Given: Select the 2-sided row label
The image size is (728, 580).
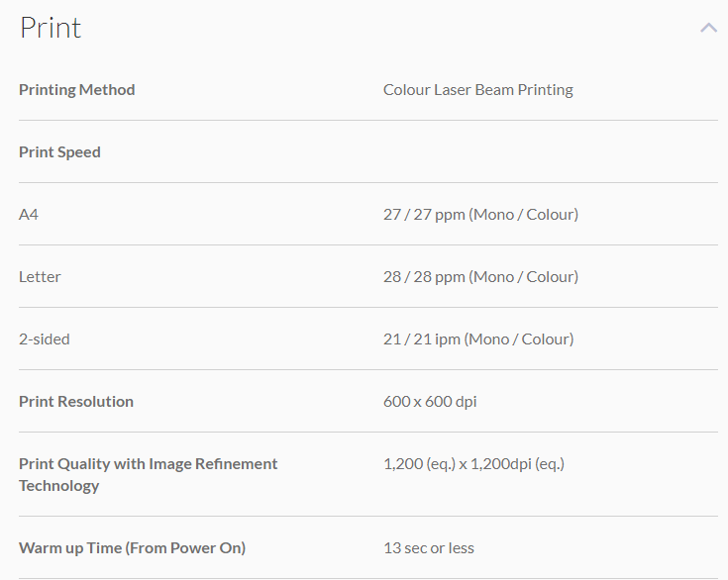Looking at the screenshot, I should (x=45, y=339).
